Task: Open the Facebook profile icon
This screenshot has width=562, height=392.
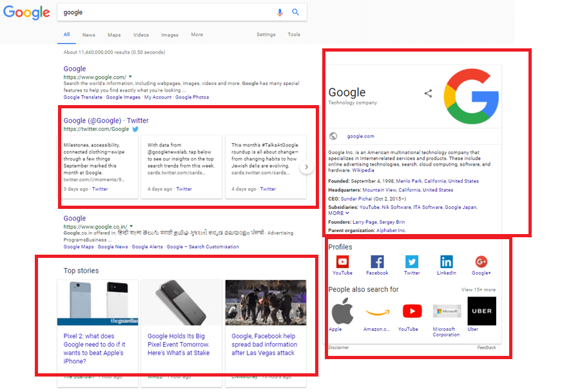Action: click(377, 262)
